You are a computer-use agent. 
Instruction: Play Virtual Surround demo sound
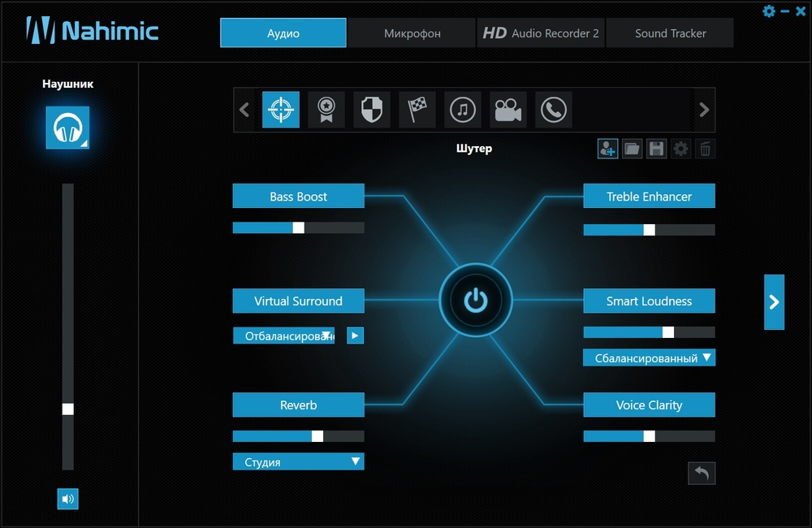355,335
